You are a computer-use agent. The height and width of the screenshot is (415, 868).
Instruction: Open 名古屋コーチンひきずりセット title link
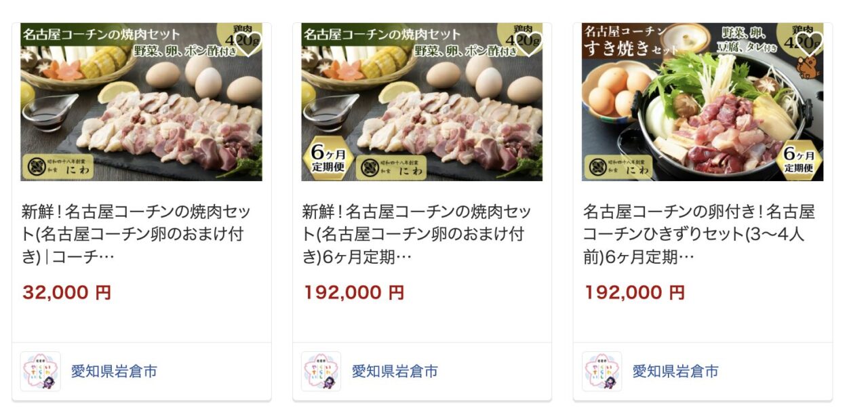tap(698, 235)
